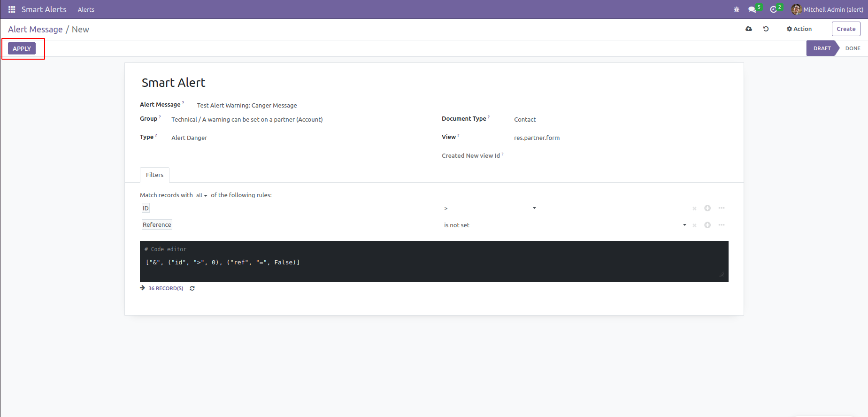Screen dimensions: 868x417
Task: Set status to DONE
Action: 853,48
